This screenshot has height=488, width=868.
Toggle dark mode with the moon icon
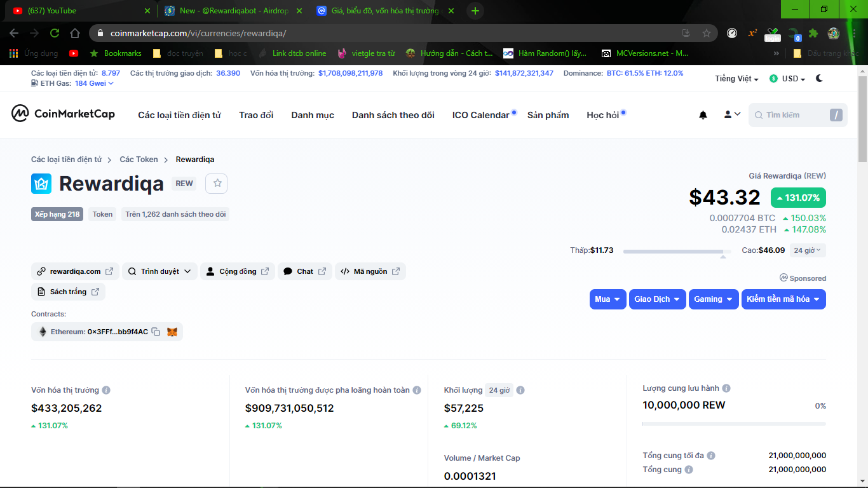820,78
